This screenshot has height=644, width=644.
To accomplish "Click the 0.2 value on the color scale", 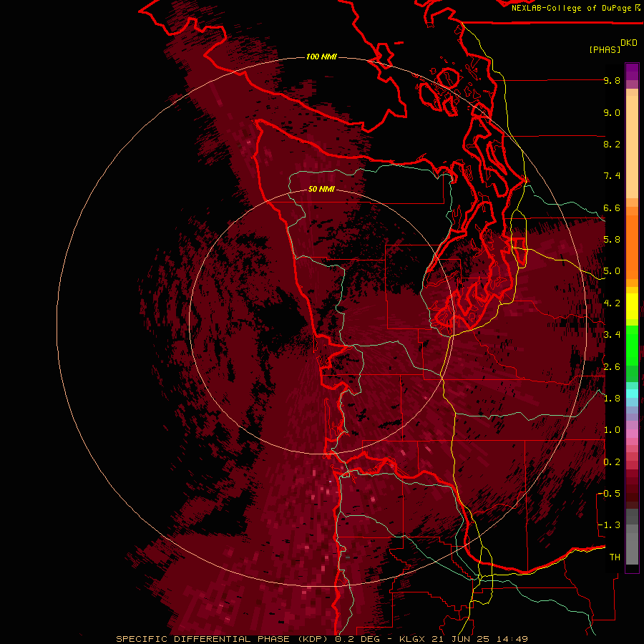I will coord(612,462).
